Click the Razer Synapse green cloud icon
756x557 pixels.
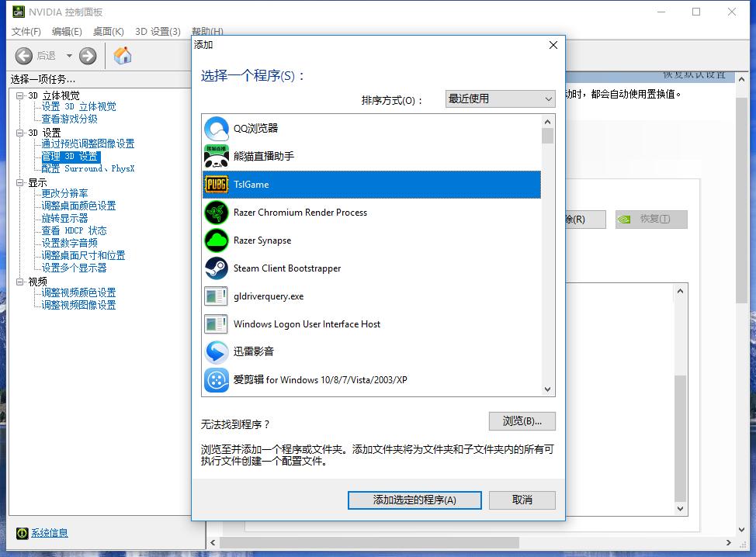tap(217, 240)
